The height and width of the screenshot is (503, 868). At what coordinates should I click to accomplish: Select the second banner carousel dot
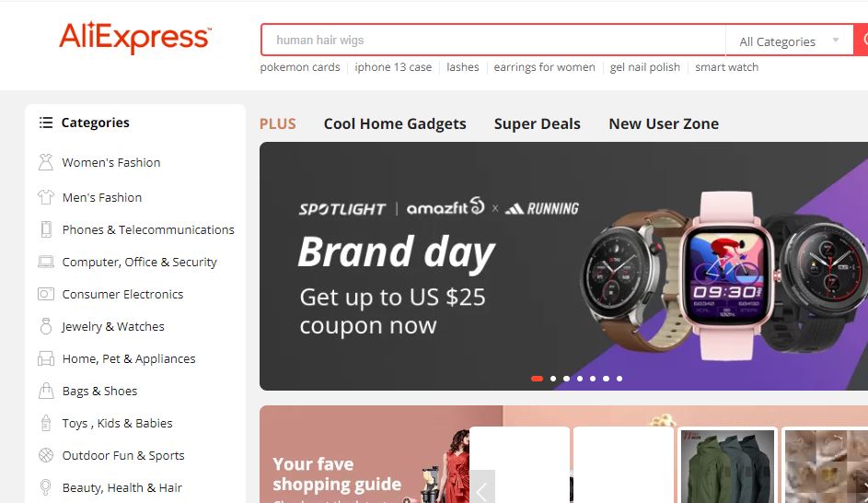(553, 379)
